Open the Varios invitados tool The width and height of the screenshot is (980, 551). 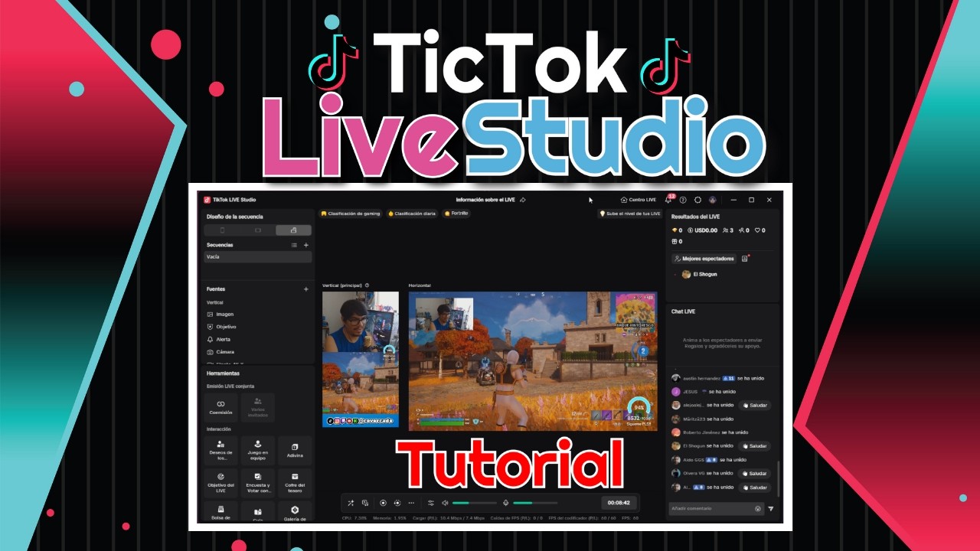point(257,406)
